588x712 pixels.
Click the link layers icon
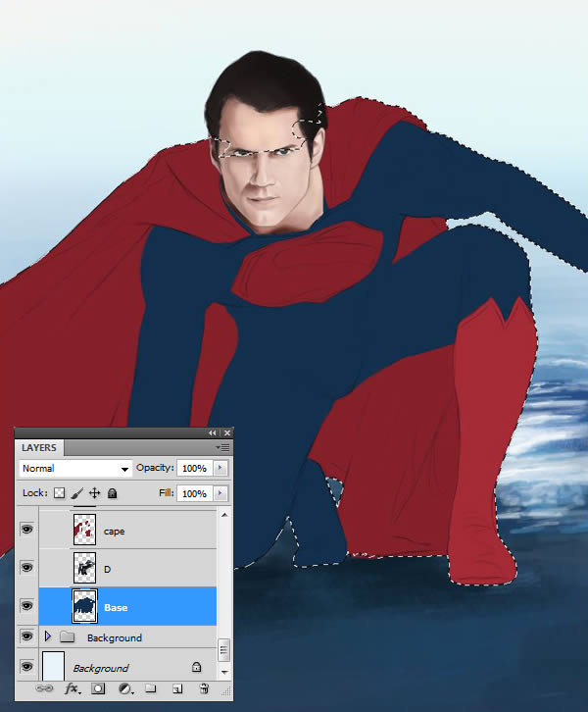44,688
